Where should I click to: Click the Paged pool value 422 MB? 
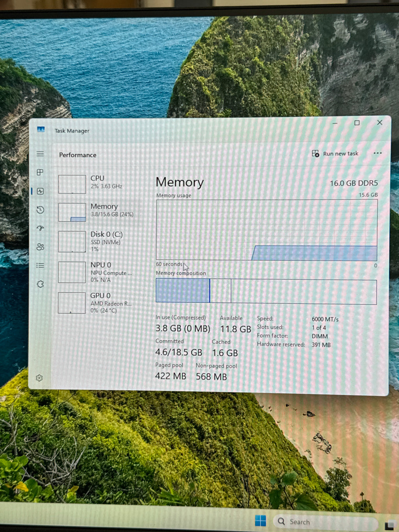point(171,376)
